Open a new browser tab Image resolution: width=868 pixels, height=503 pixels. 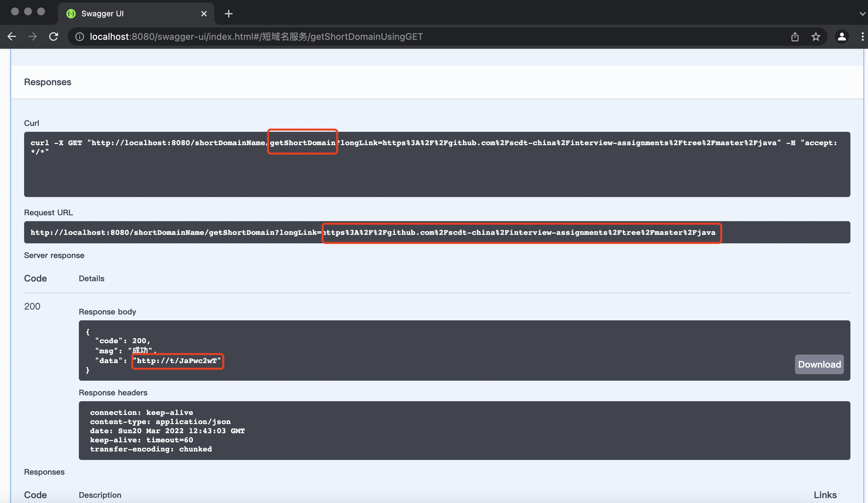228,14
